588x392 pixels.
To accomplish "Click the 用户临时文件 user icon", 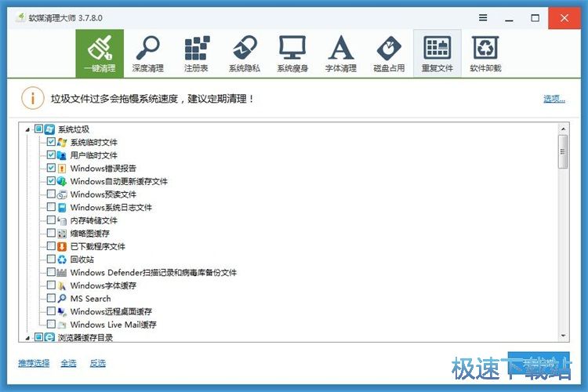I will (x=62, y=155).
